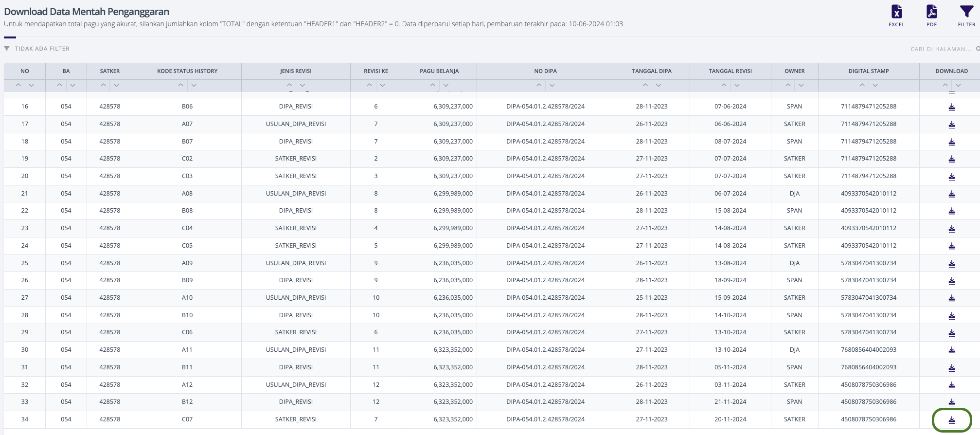Sort PAGU BELANJA descending
Screen dimensions: 980x435
(x=446, y=85)
